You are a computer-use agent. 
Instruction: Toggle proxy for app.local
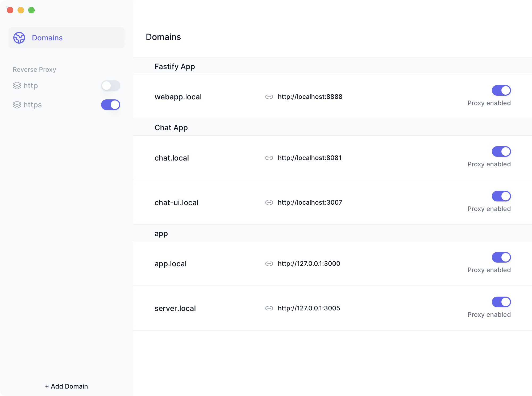click(x=501, y=257)
